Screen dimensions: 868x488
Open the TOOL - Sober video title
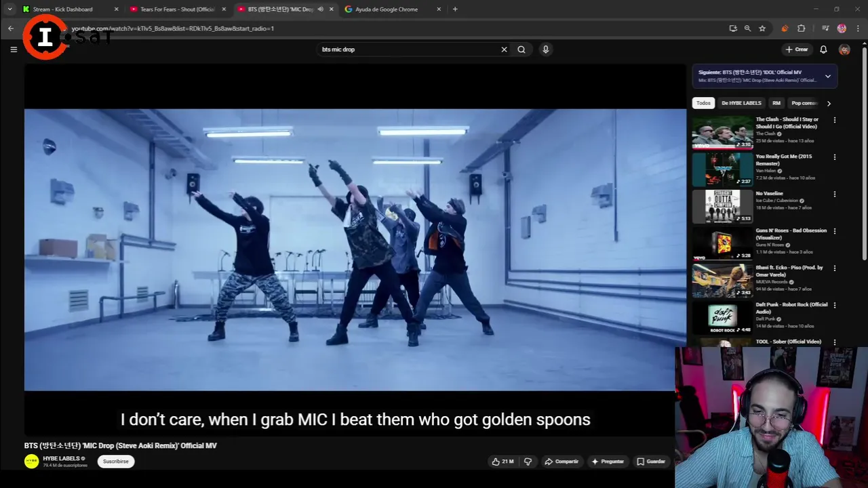[x=789, y=342]
